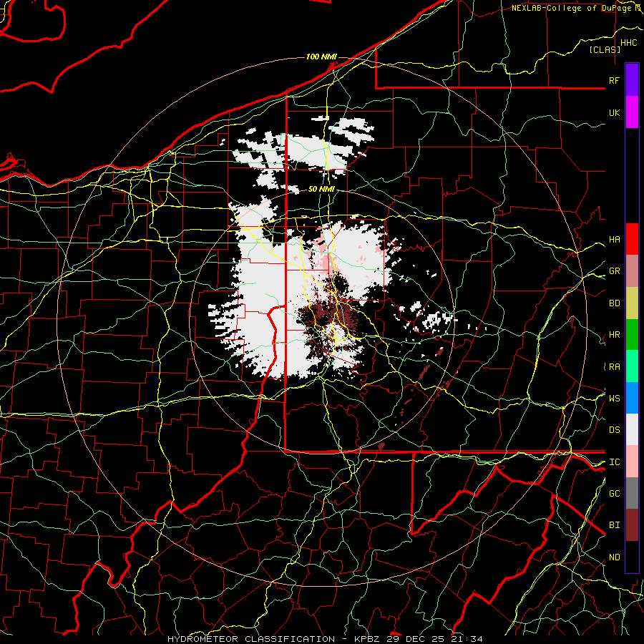Click the WS legend label
The width and height of the screenshot is (644, 644).
point(615,399)
